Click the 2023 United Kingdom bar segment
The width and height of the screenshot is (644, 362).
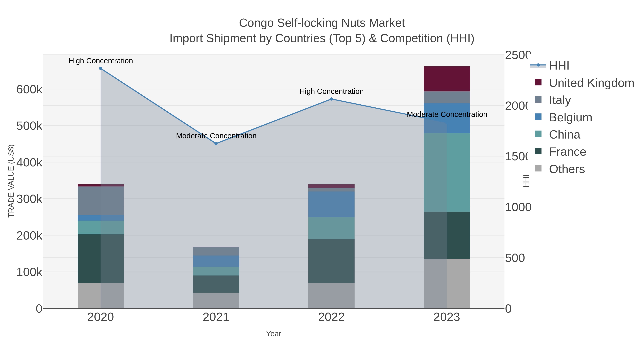[447, 79]
